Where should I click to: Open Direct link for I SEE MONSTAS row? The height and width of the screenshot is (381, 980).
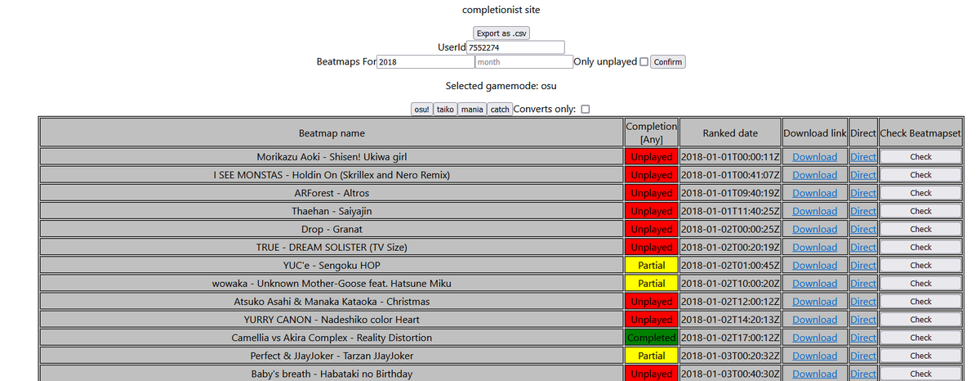(863, 175)
